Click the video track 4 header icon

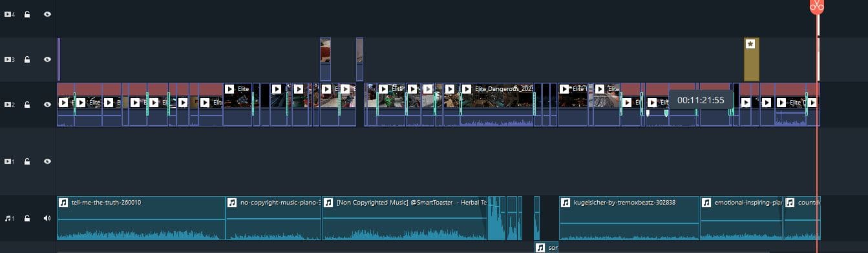9,14
